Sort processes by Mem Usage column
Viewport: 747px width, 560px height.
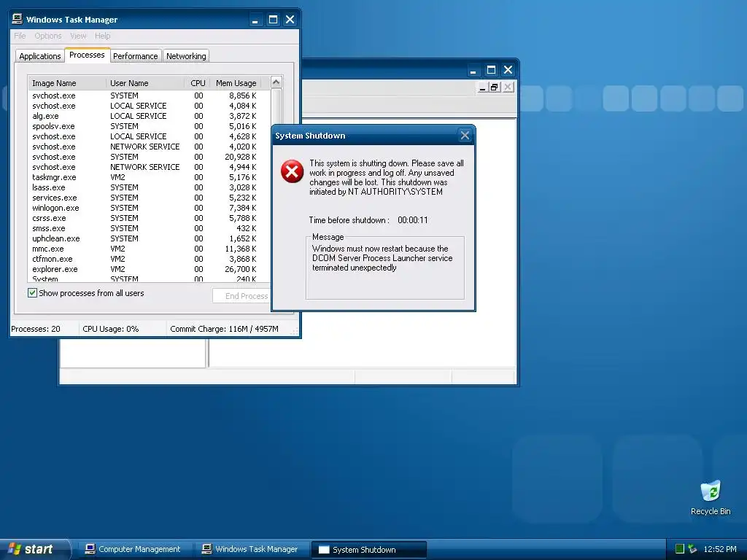pos(236,83)
